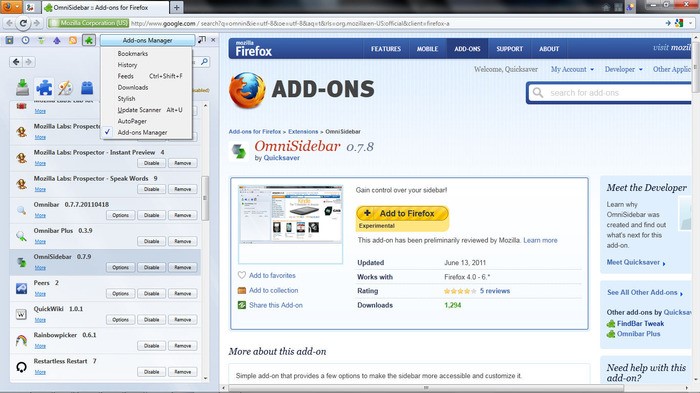The image size is (700, 393).
Task: Open the Google search engine icon
Action: (679, 23)
